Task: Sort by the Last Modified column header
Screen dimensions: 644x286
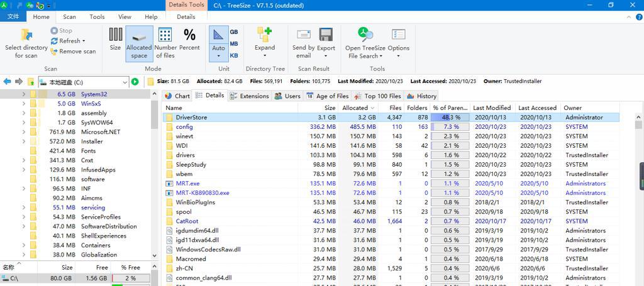Action: pos(492,108)
